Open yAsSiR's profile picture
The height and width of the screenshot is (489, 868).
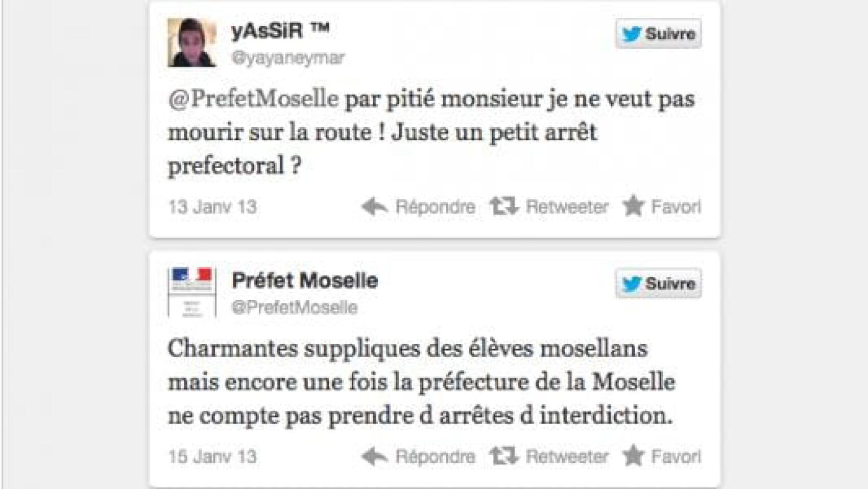click(192, 43)
